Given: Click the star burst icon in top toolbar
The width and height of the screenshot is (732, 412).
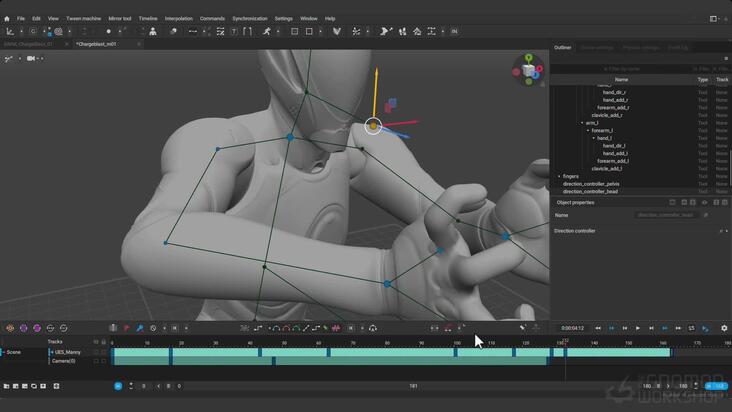Looking at the screenshot, I should pyautogui.click(x=356, y=32).
